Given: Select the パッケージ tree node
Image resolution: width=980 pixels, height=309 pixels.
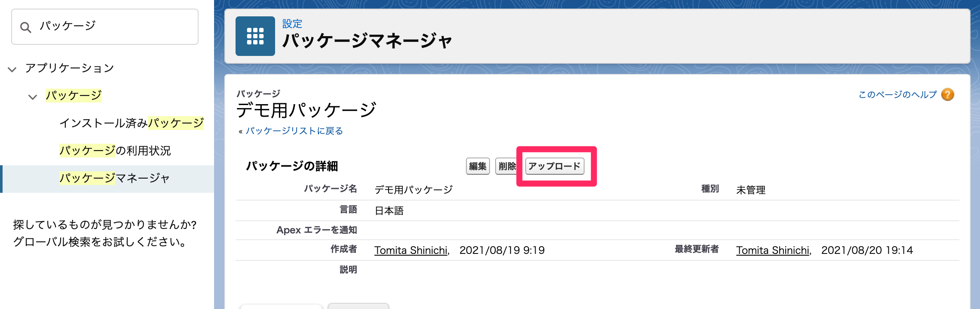Looking at the screenshot, I should [73, 95].
